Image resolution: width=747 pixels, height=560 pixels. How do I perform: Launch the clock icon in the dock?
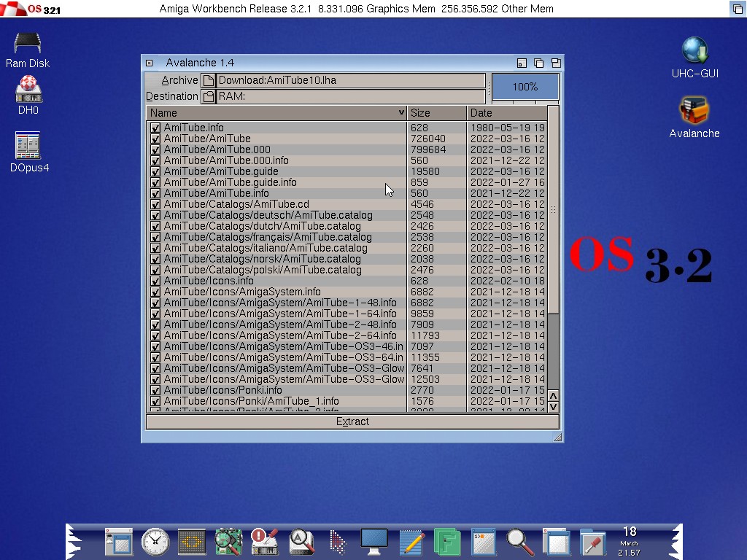[x=155, y=542]
